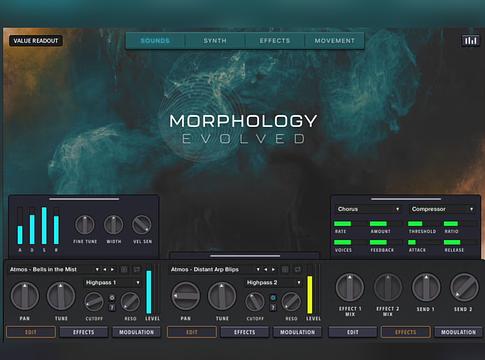
Task: Click Tune knob under Bells in the Mist
Action: [61, 296]
